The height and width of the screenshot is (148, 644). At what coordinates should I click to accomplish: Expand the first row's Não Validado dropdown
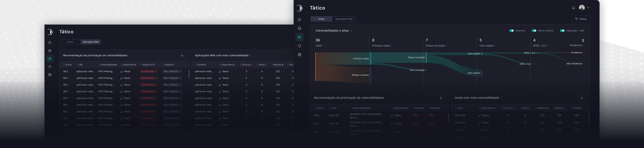172,71
